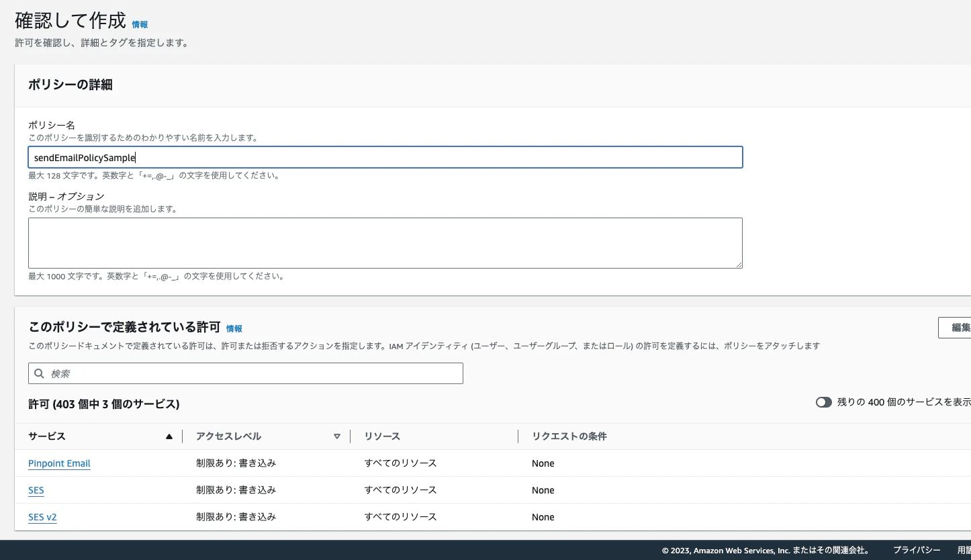Select access level cell in Pinpoint Email row

[236, 463]
